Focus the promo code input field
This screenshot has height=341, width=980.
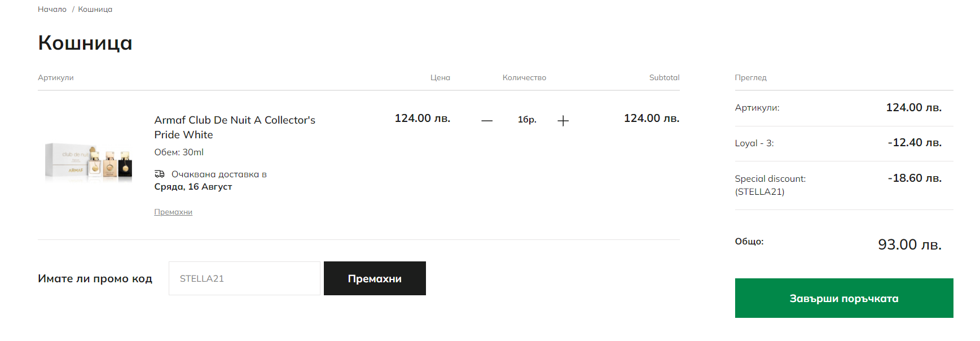[244, 278]
